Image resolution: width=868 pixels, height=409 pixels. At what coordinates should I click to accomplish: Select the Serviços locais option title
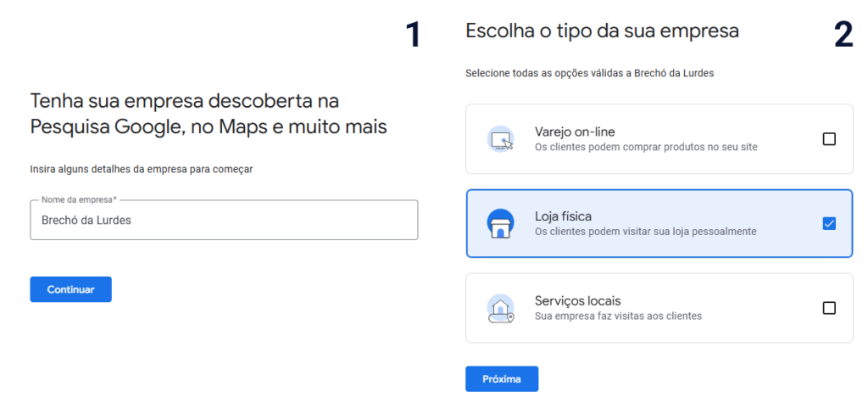coord(577,301)
